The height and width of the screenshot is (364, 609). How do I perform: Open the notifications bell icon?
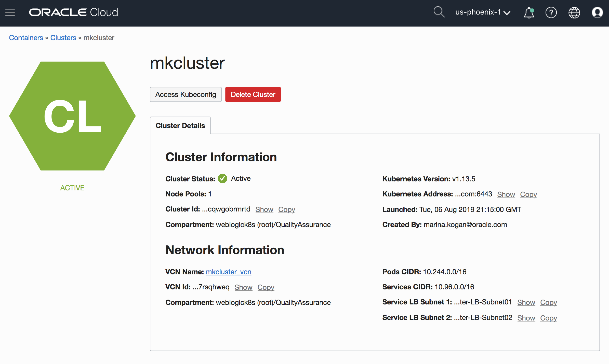529,12
